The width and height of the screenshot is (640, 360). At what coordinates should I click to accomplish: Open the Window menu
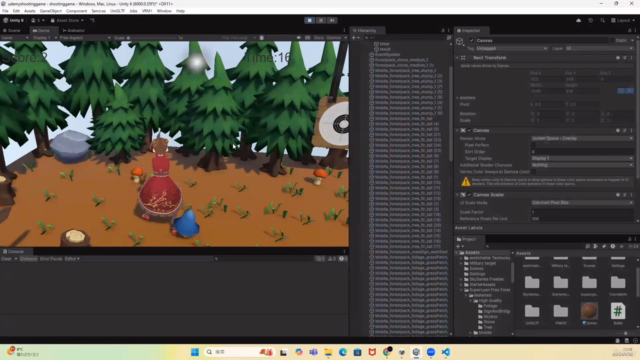pos(164,11)
